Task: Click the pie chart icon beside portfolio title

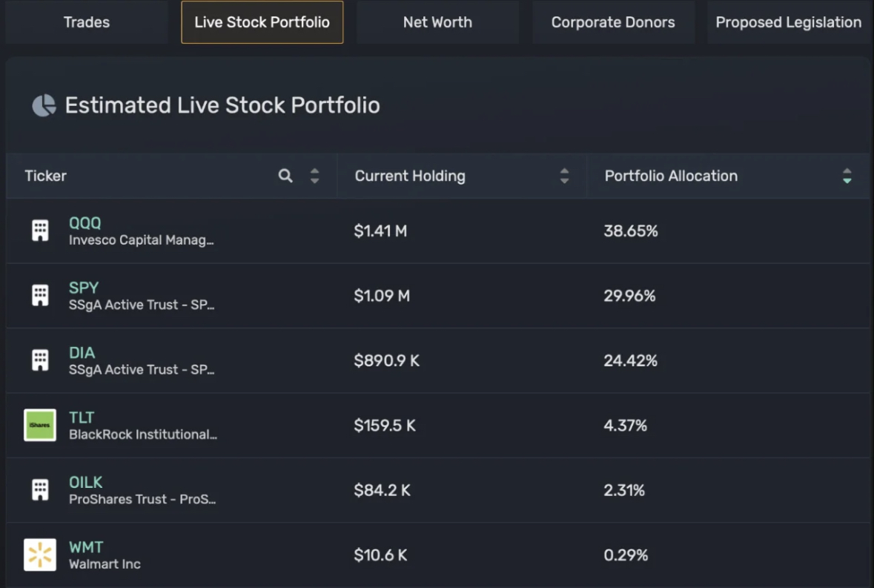Action: tap(44, 105)
